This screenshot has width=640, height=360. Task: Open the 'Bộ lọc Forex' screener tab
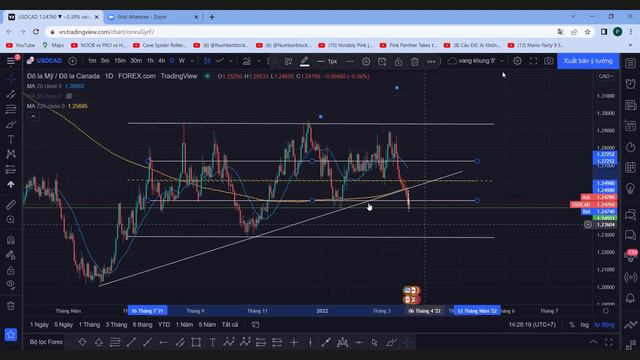point(46,342)
